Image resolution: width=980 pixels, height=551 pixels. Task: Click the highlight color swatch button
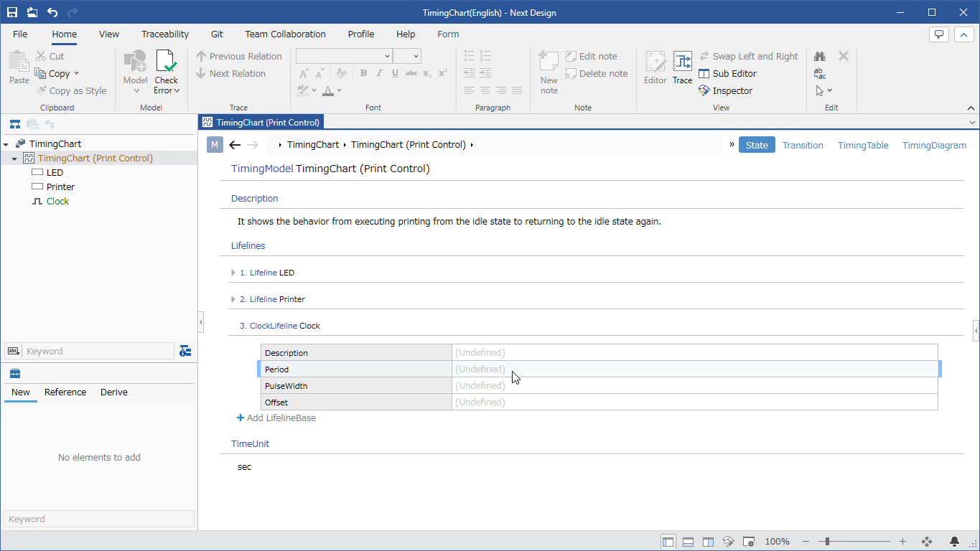pyautogui.click(x=303, y=90)
